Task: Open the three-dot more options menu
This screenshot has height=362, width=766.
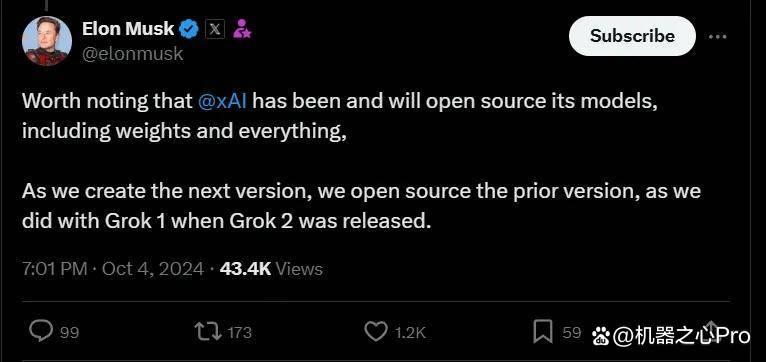Action: click(x=717, y=37)
